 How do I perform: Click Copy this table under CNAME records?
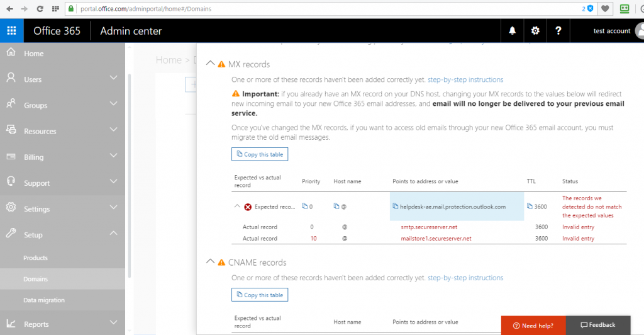click(x=260, y=295)
